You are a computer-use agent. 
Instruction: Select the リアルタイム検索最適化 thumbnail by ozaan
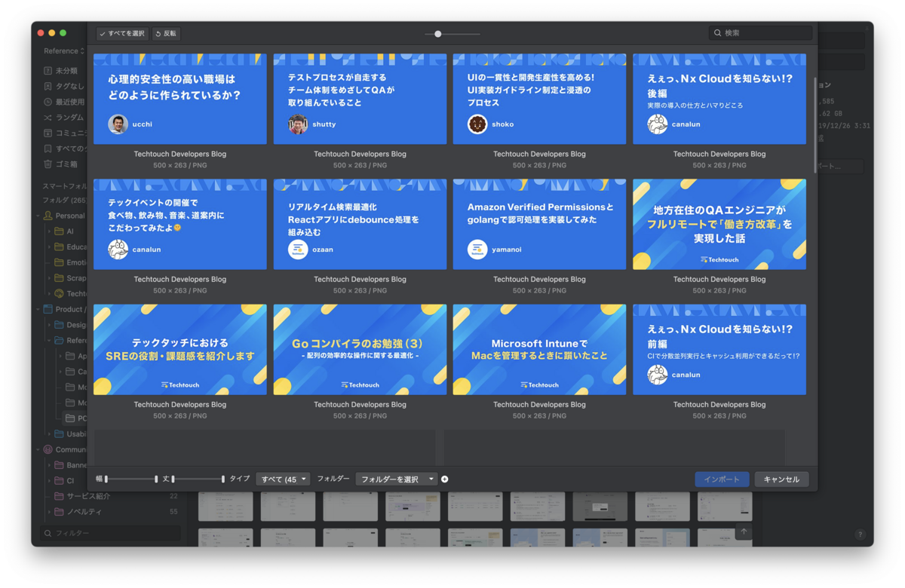(360, 224)
